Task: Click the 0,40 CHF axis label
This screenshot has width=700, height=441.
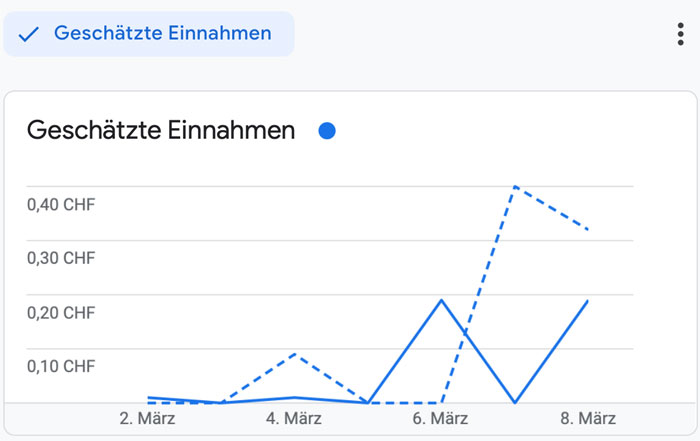Action: pos(60,205)
